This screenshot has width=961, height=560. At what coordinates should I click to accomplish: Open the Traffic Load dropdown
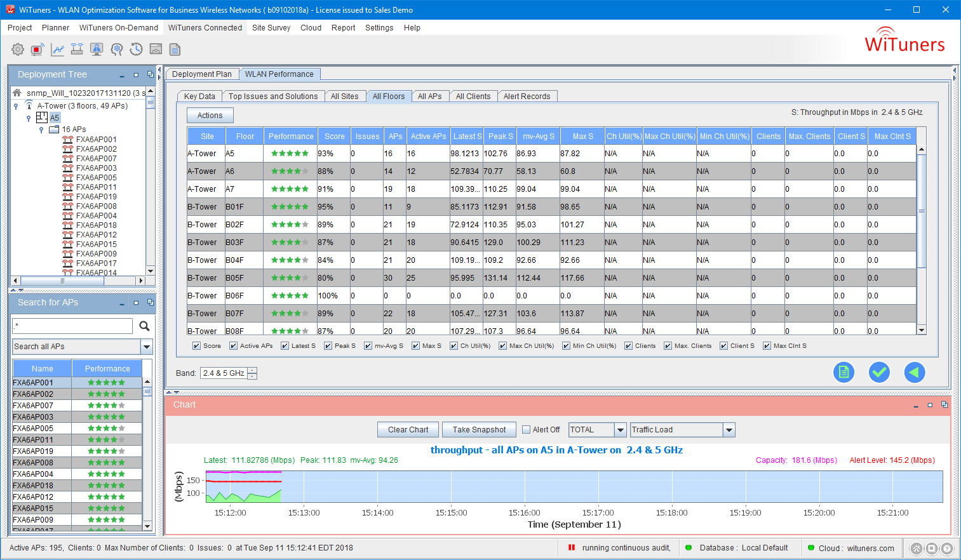[x=729, y=430]
